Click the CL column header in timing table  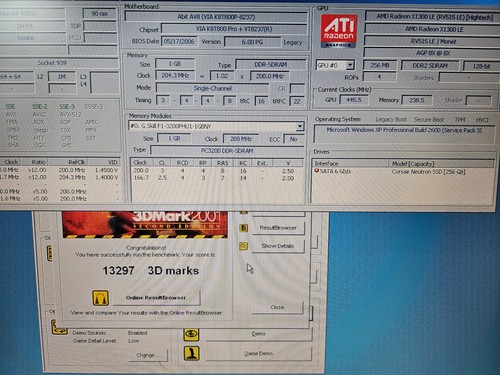(162, 163)
